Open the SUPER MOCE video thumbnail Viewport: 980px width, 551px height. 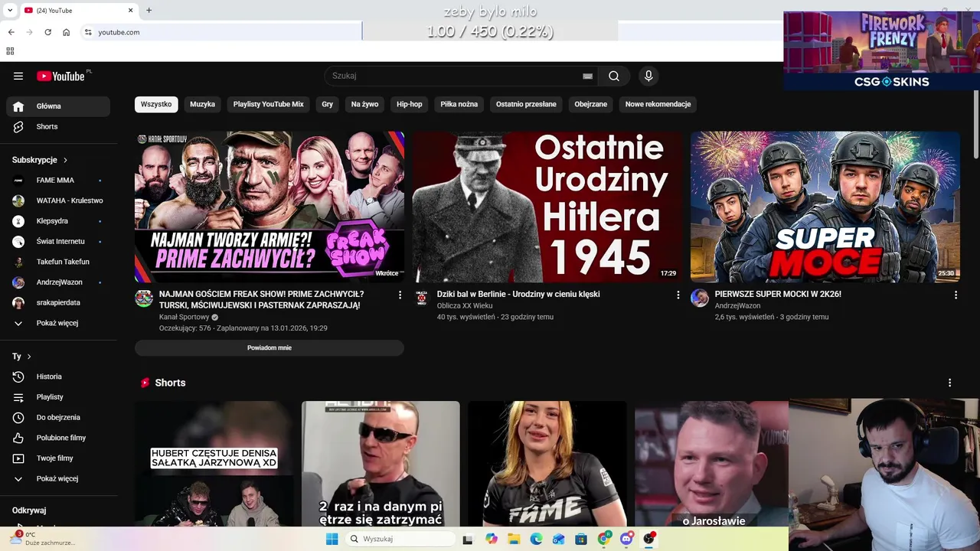coord(825,207)
